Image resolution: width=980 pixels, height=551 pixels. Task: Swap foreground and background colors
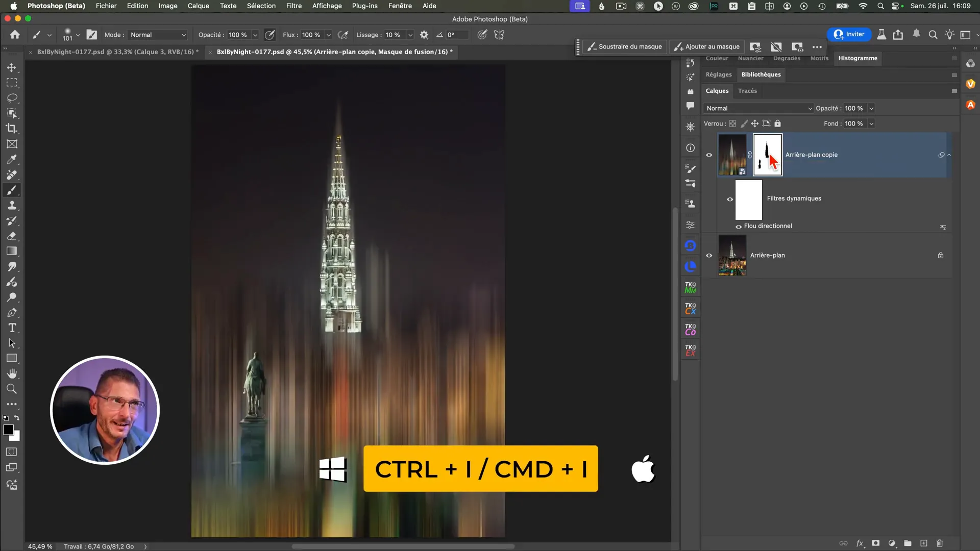(x=16, y=418)
